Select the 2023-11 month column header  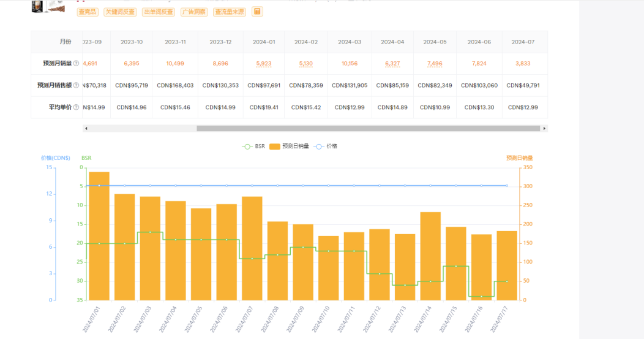175,42
